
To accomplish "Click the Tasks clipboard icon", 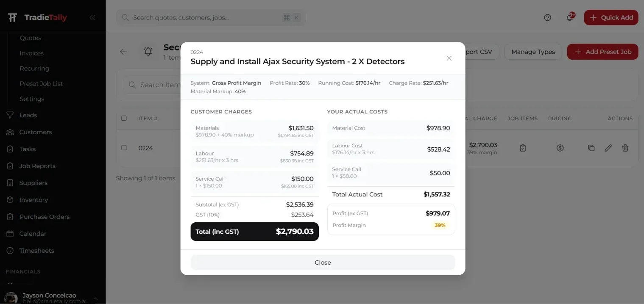I will point(10,149).
